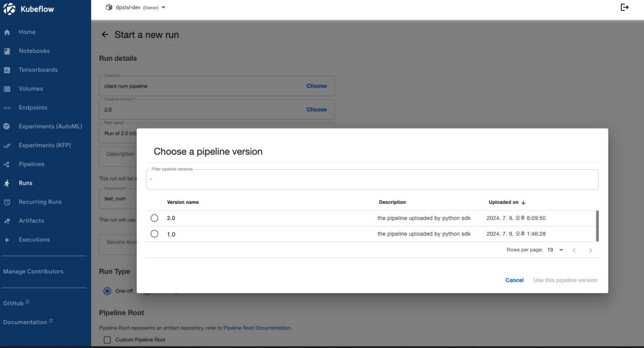Screen dimensions: 644x348
Task: Click Choose next to client num pipeline
Action: click(x=316, y=86)
